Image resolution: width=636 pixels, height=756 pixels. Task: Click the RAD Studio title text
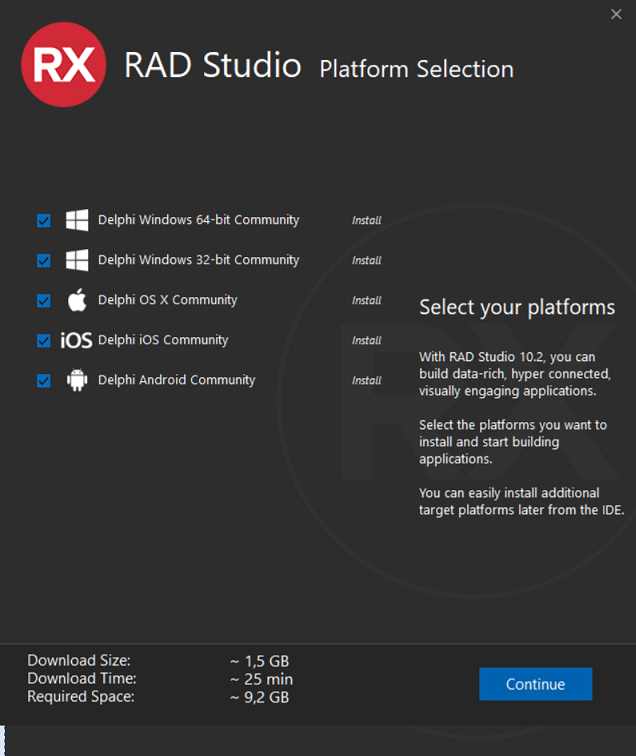213,65
